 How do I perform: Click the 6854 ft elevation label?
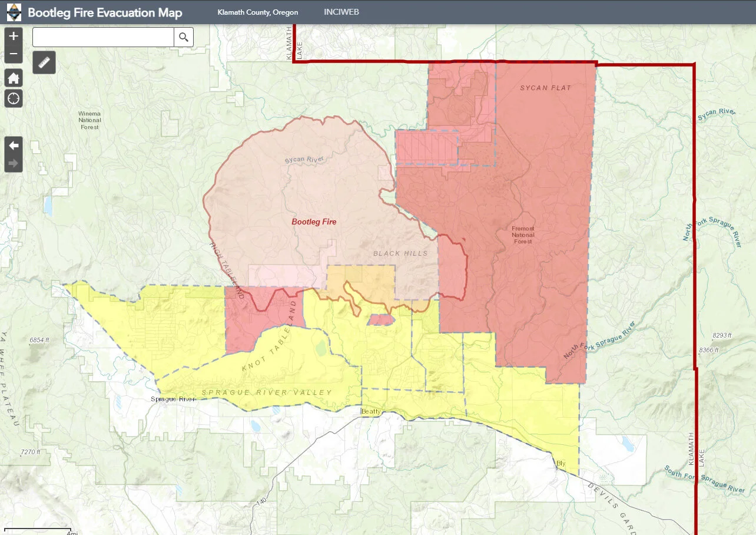[40, 341]
